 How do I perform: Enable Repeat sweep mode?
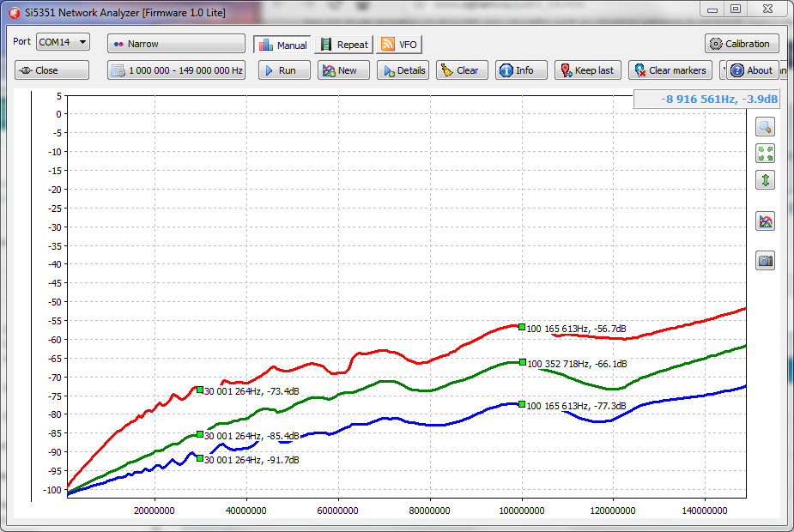coord(344,45)
